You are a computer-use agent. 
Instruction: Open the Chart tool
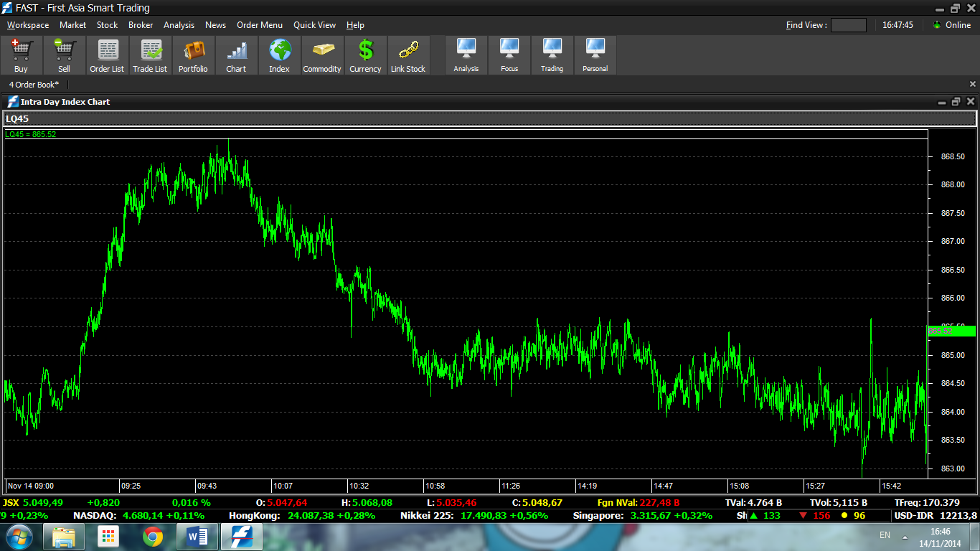(x=236, y=56)
